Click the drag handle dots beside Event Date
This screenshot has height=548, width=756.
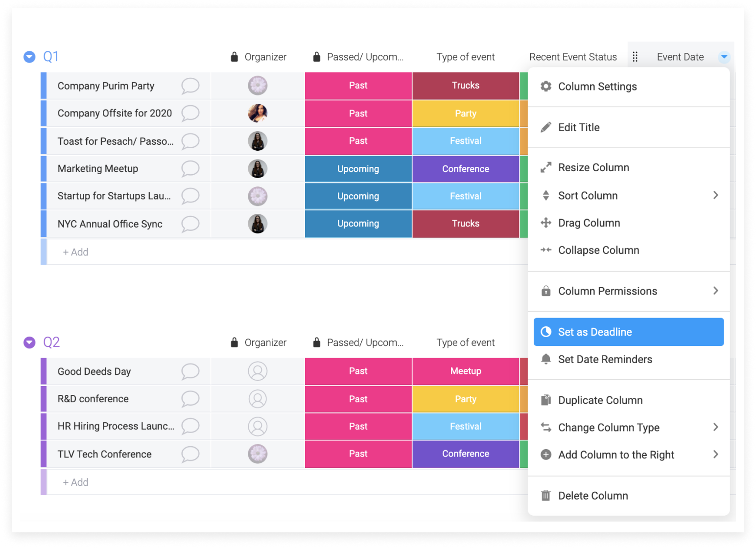(x=635, y=56)
